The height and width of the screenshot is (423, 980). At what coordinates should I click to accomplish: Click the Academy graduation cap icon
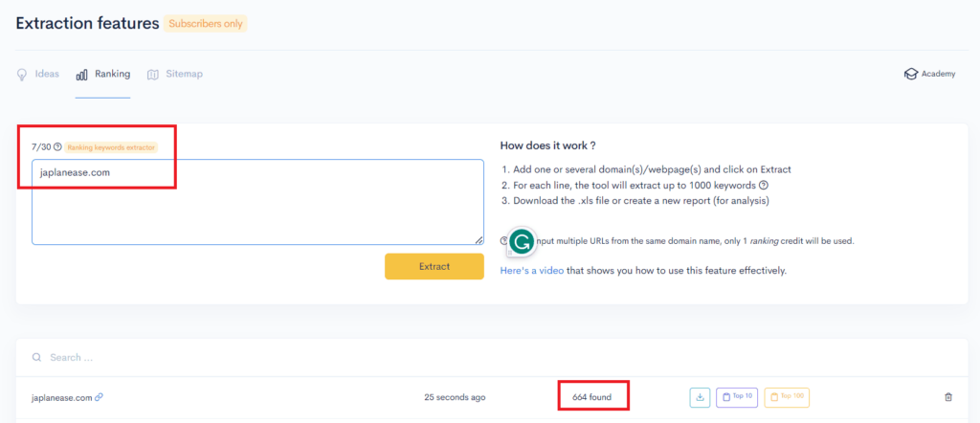(911, 74)
